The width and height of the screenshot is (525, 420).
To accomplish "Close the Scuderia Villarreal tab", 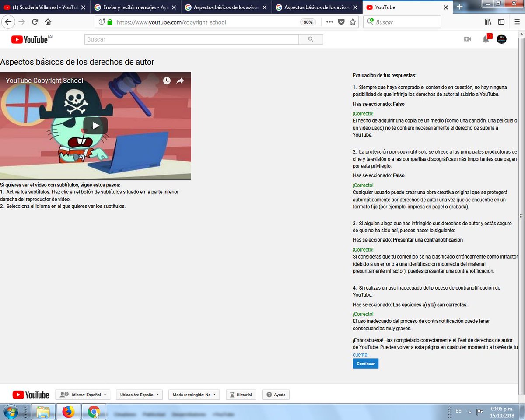I will pyautogui.click(x=83, y=7).
